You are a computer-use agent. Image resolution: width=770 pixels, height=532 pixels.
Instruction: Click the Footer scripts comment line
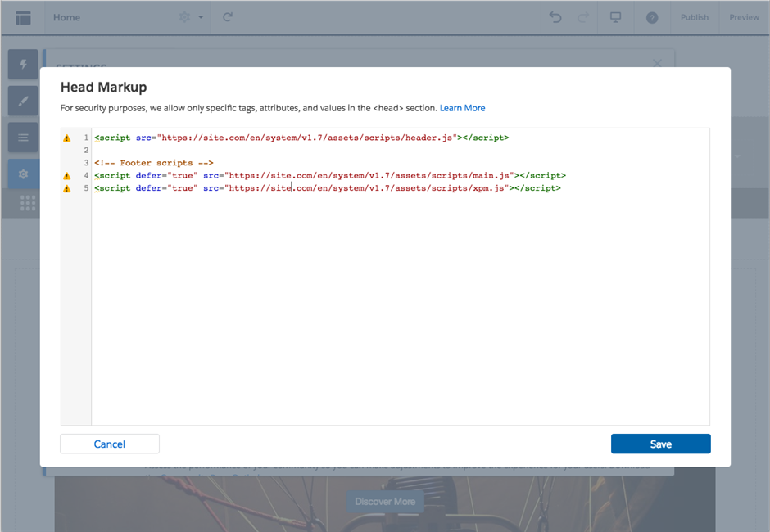pyautogui.click(x=154, y=163)
